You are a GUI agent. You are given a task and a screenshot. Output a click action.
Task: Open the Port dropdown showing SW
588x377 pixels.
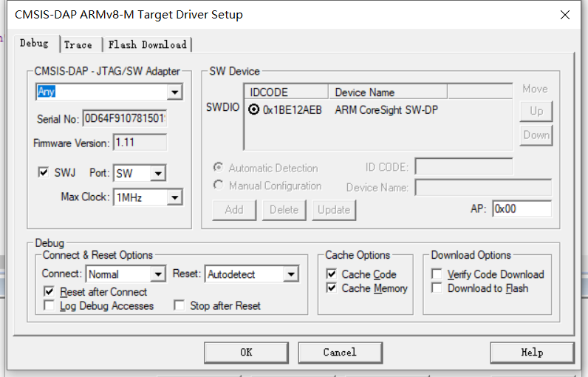coord(158,173)
